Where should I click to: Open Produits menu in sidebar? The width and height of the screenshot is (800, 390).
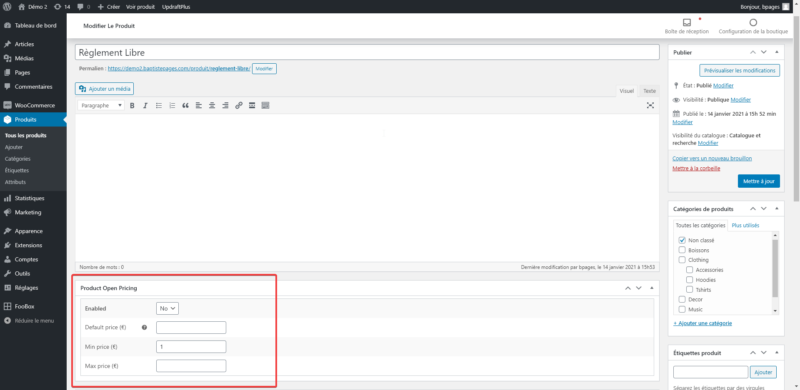coord(33,120)
